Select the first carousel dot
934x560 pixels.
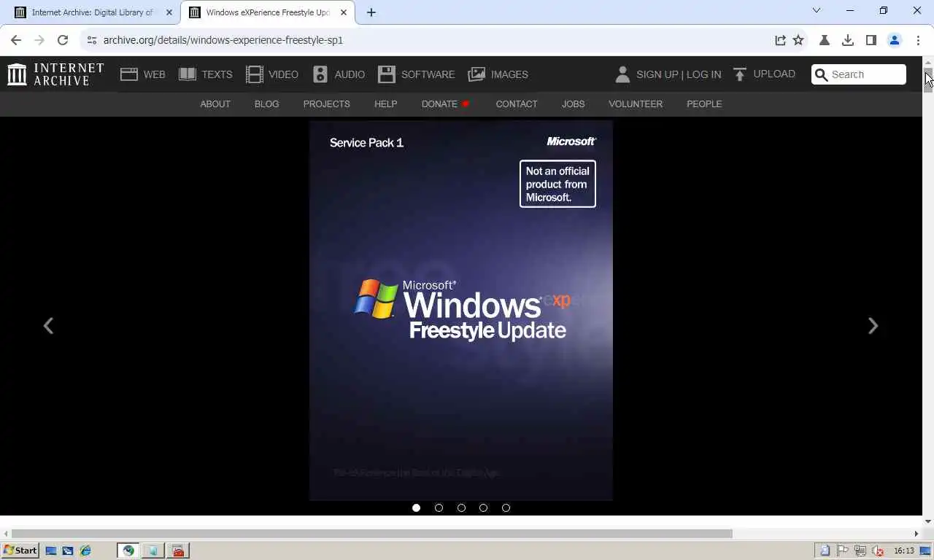(x=417, y=508)
